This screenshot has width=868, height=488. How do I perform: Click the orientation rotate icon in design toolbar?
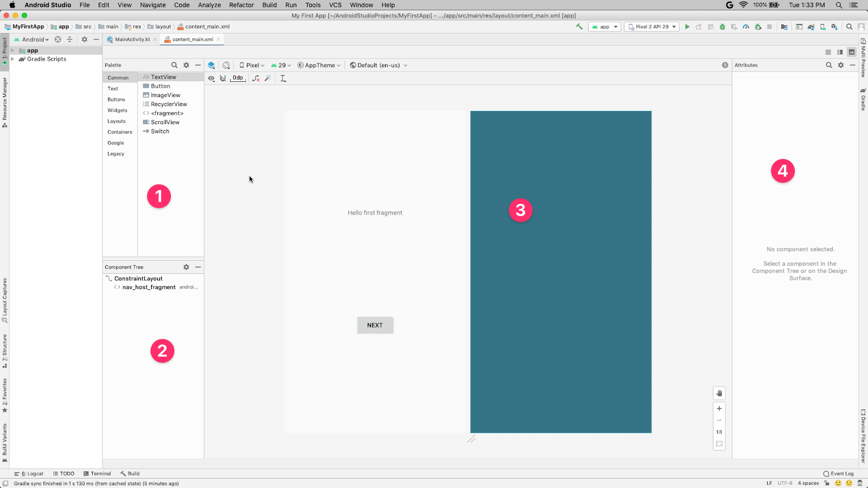(226, 65)
